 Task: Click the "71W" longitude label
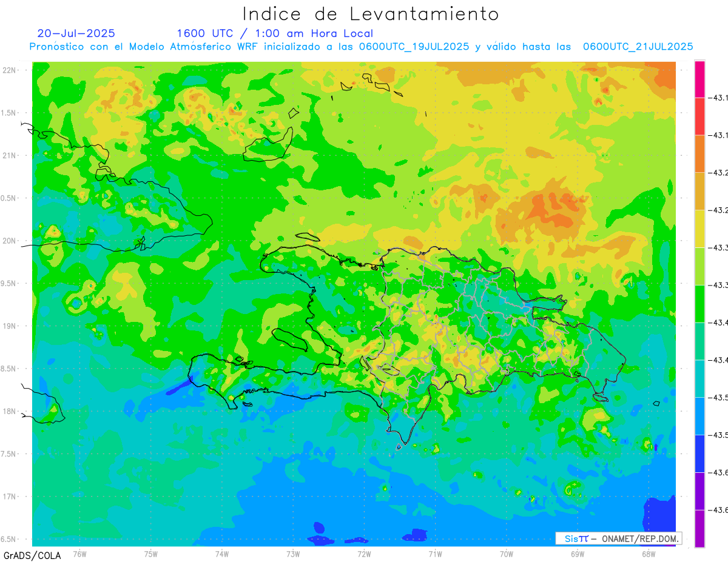[435, 554]
